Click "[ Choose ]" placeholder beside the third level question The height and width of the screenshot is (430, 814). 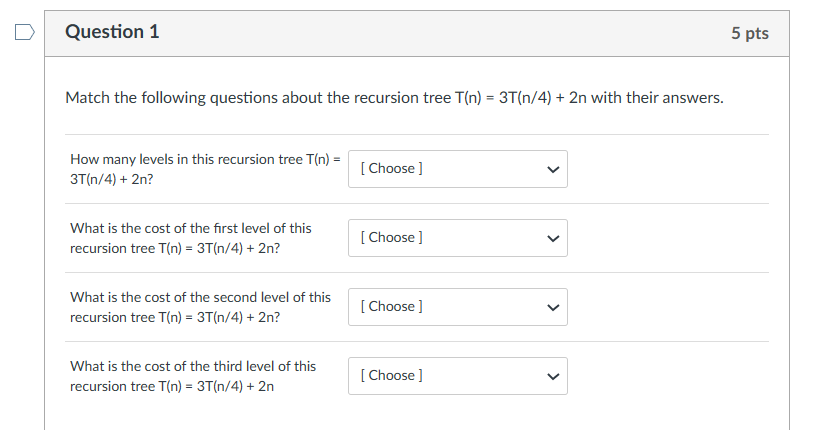(x=395, y=376)
